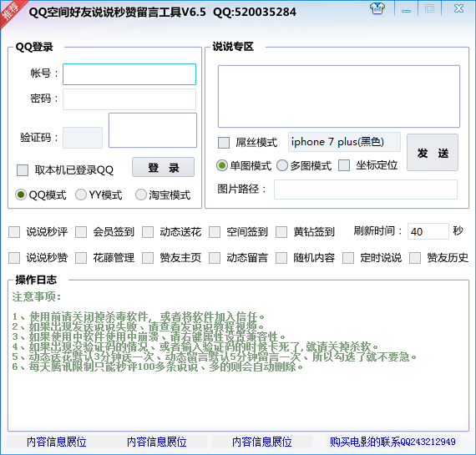Select 多图模式 radio button
This screenshot has height=455, width=476.
282,165
